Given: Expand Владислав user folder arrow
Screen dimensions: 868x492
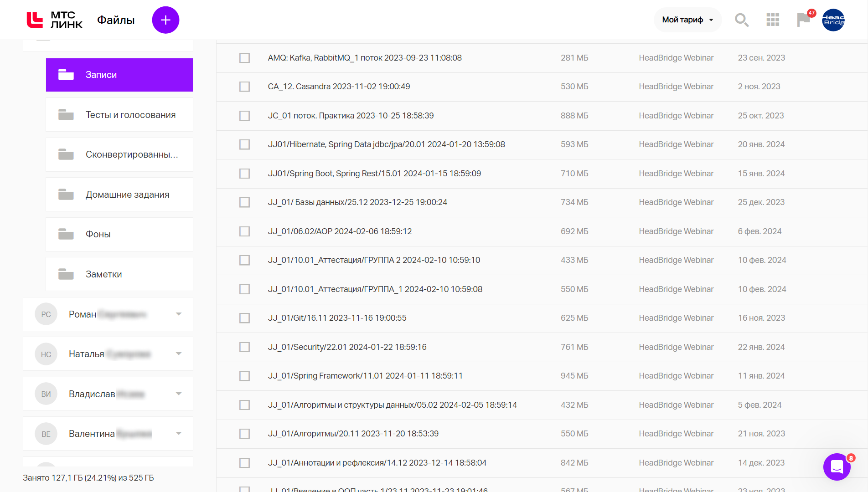Looking at the screenshot, I should coord(179,394).
